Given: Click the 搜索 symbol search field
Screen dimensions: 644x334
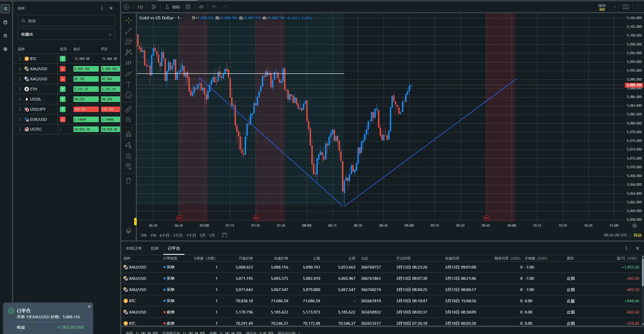Looking at the screenshot, I should 67,21.
